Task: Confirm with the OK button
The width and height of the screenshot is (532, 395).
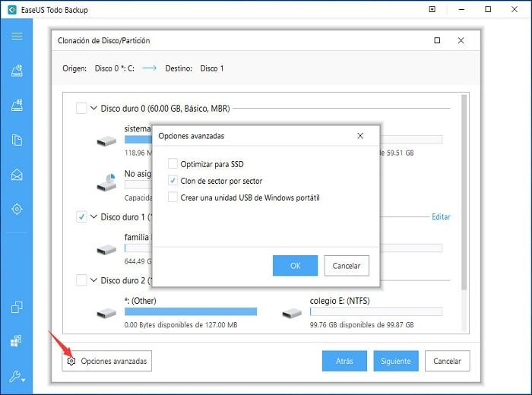Action: coord(295,265)
